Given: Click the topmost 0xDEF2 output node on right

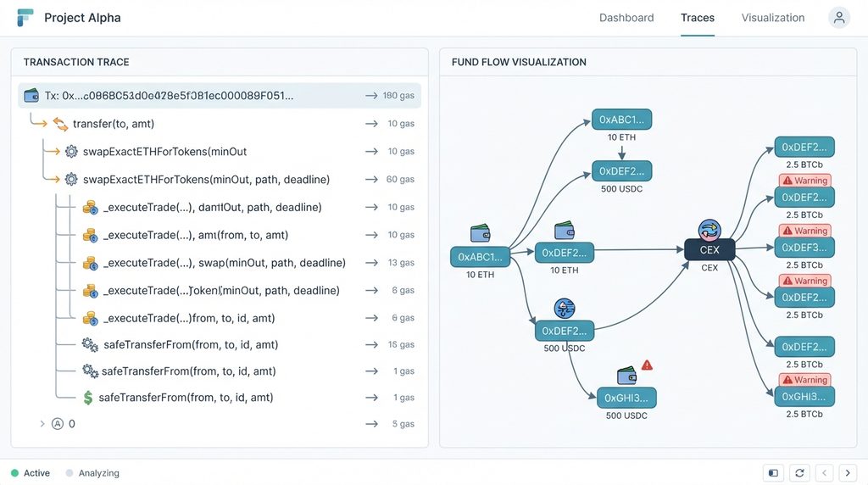Looking at the screenshot, I should pos(804,148).
